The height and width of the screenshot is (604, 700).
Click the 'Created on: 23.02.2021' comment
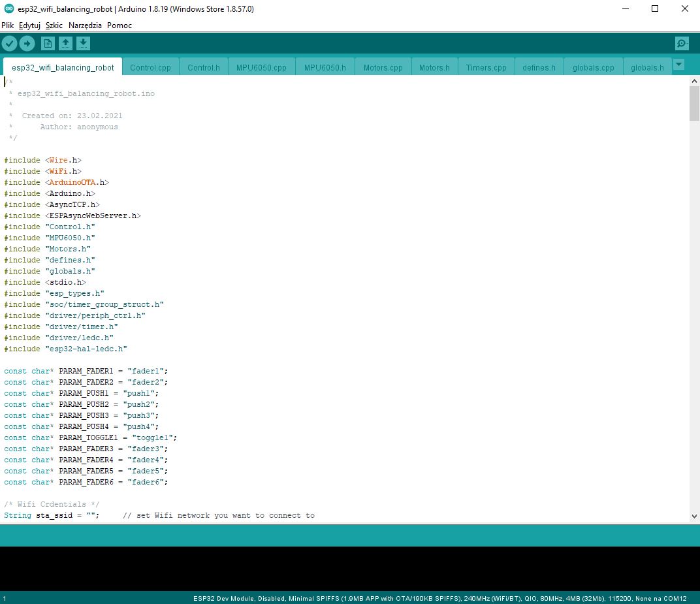click(72, 116)
